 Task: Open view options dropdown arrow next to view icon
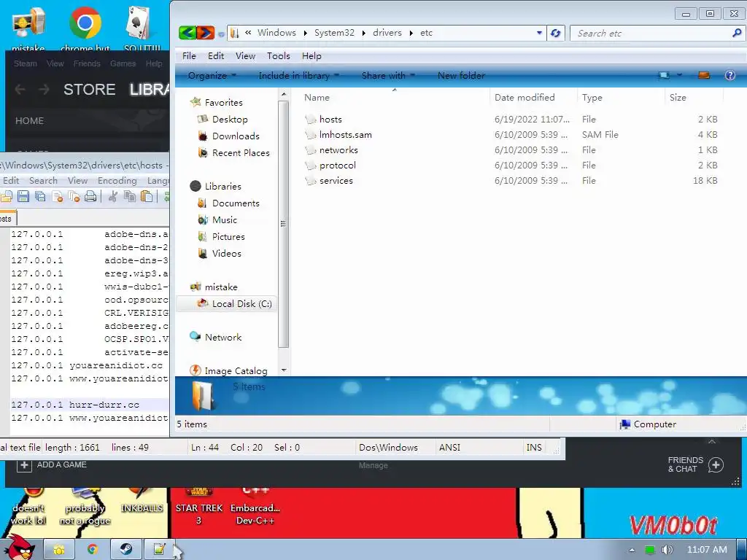click(679, 75)
